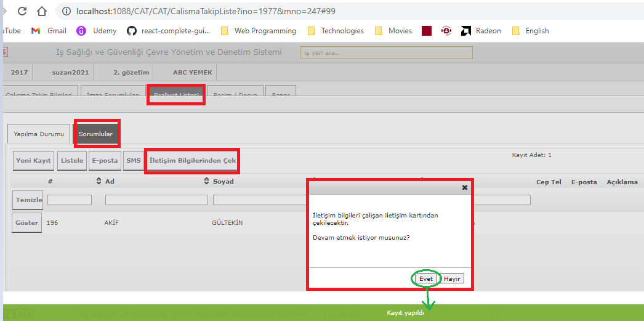
Task: Click the Yeni Kayıt button
Action: (33, 161)
